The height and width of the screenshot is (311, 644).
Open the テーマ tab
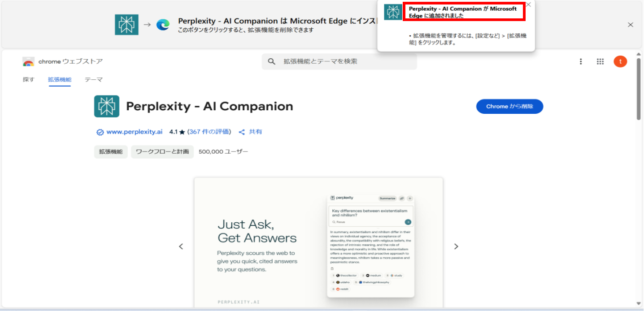pos(94,80)
